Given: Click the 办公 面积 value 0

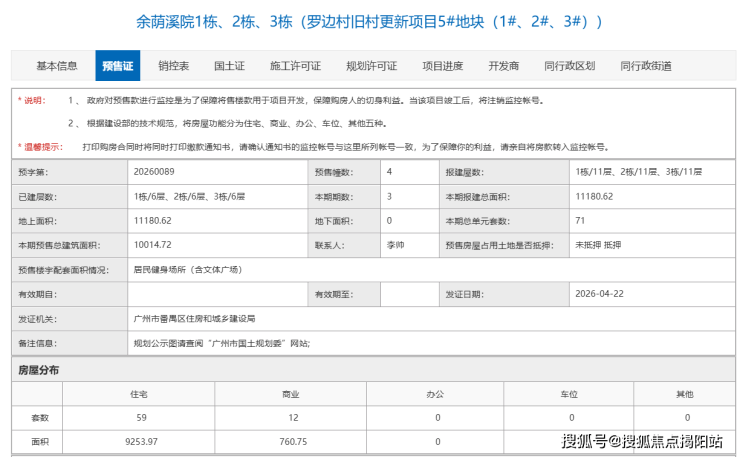Looking at the screenshot, I should pos(437,442).
